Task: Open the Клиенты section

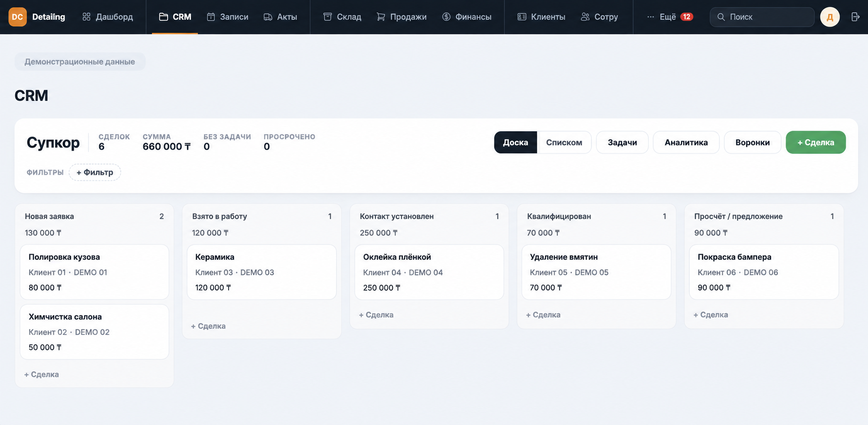Action: tap(541, 17)
